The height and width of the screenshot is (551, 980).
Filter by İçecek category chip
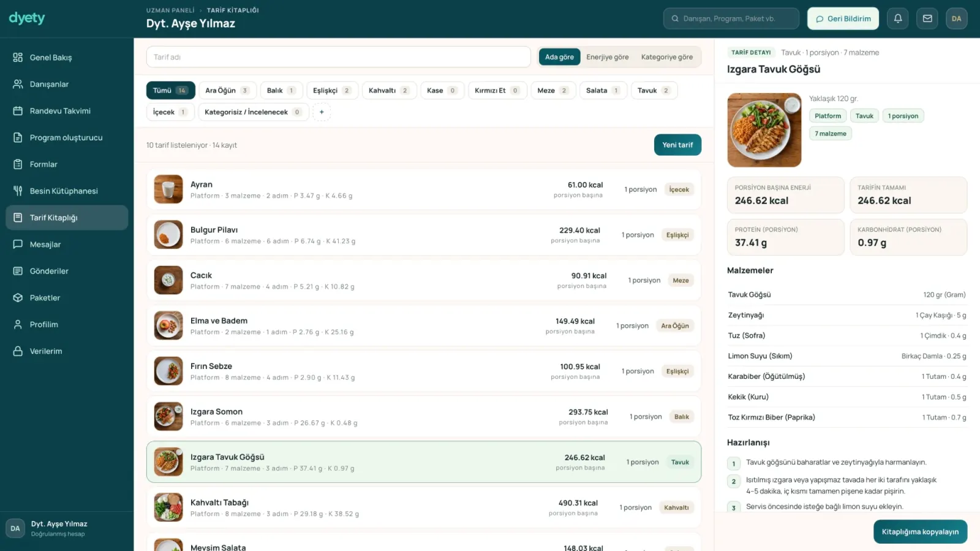[170, 112]
